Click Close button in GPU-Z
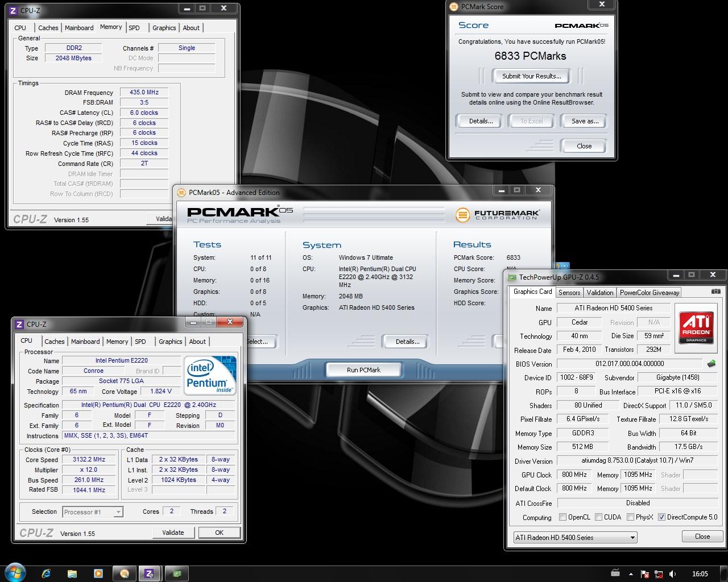The width and height of the screenshot is (728, 582). coord(702,537)
